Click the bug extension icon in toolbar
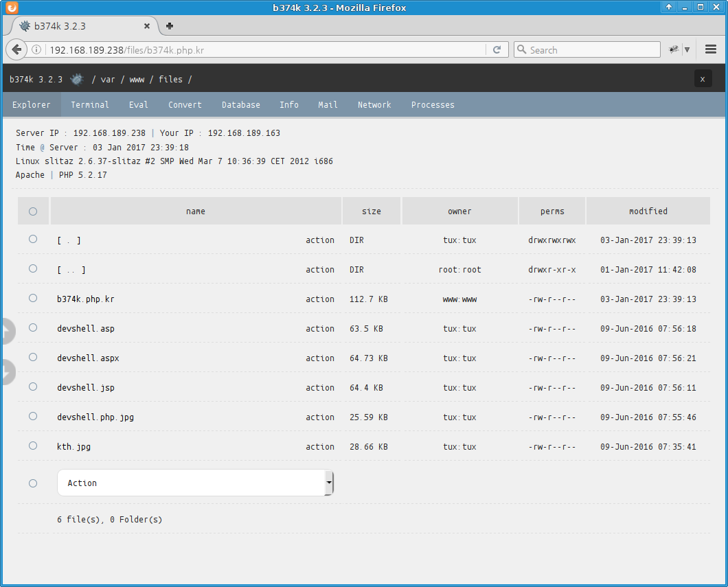Screen dimensions: 728x587 673,49
